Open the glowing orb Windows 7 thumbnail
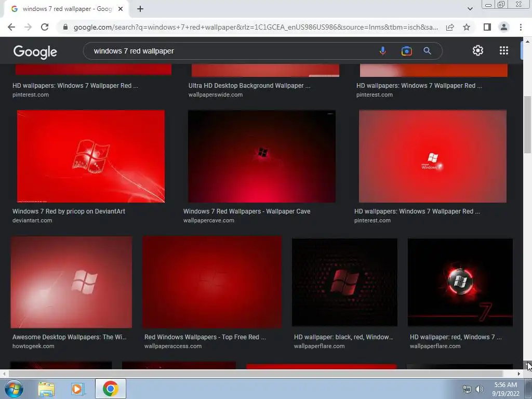The height and width of the screenshot is (399, 532). 460,282
